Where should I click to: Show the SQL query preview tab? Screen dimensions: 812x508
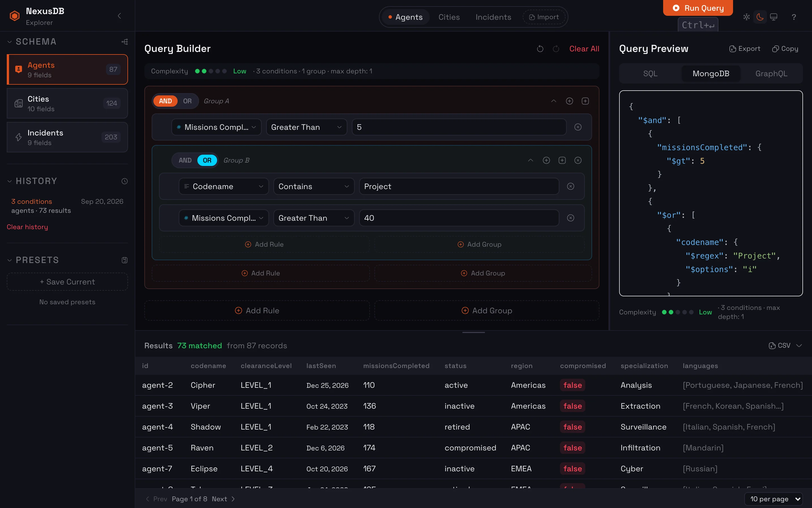(x=650, y=74)
